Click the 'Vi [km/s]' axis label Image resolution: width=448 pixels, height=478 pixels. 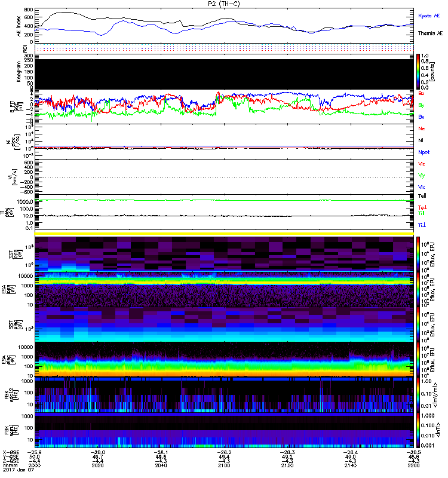click(14, 177)
